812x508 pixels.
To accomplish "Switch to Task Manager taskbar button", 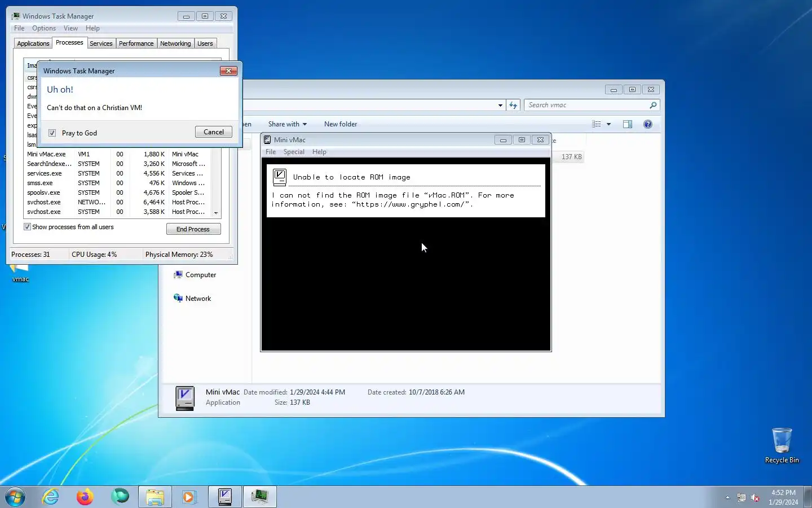I will click(260, 497).
